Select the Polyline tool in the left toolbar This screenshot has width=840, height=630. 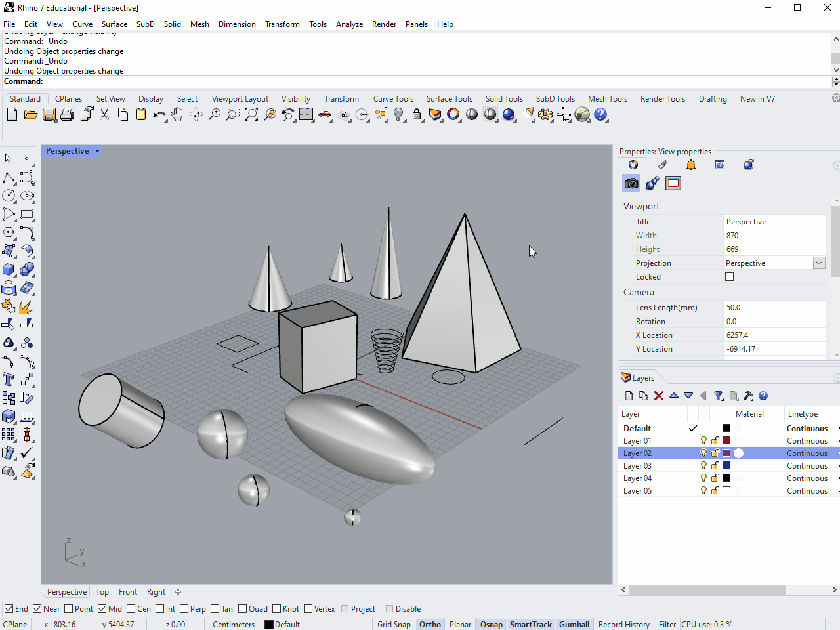point(9,178)
